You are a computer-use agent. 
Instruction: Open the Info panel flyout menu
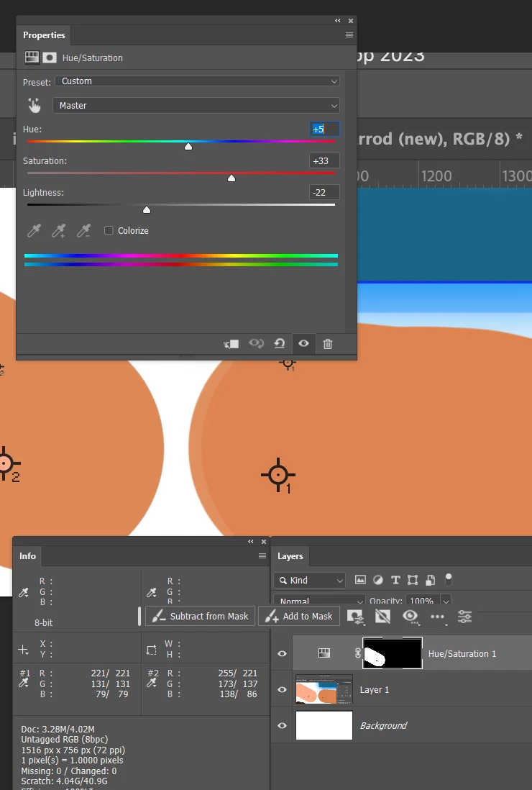(262, 555)
